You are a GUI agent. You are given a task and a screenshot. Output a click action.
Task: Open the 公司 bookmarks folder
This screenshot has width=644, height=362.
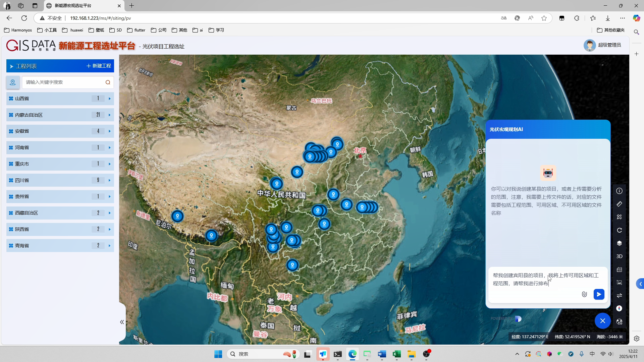pos(159,30)
